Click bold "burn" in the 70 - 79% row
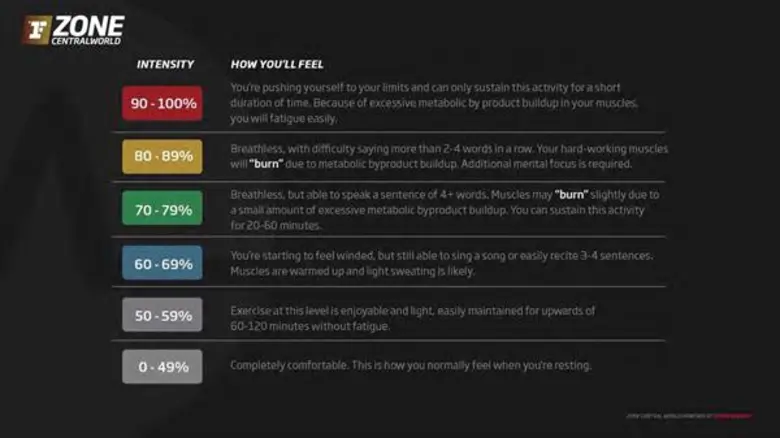Viewport: 780px width, 438px height. point(571,195)
